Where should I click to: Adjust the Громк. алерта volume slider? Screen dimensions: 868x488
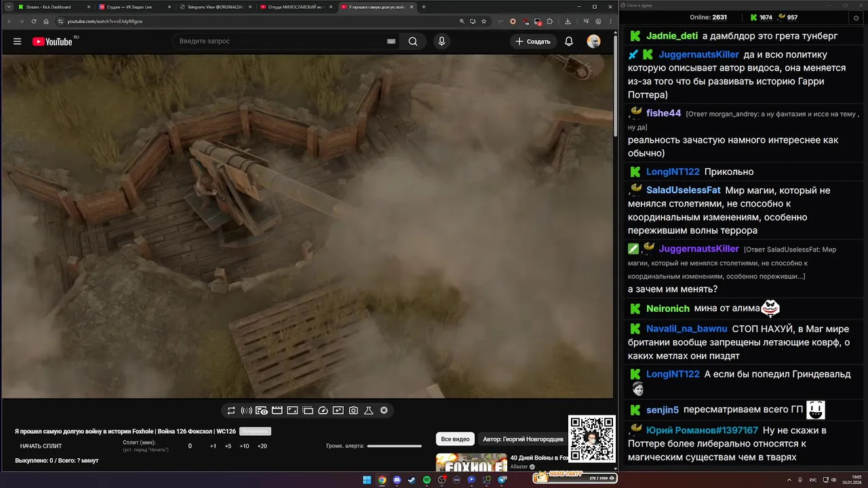tap(395, 446)
